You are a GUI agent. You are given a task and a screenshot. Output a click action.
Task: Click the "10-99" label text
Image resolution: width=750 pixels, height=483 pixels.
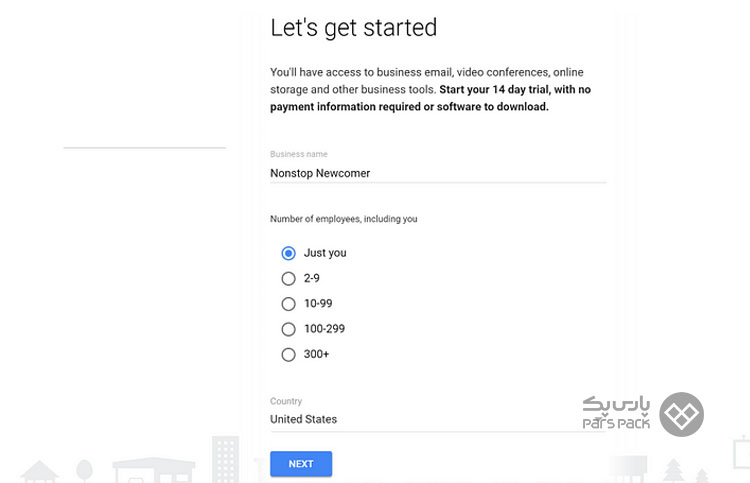pyautogui.click(x=318, y=304)
